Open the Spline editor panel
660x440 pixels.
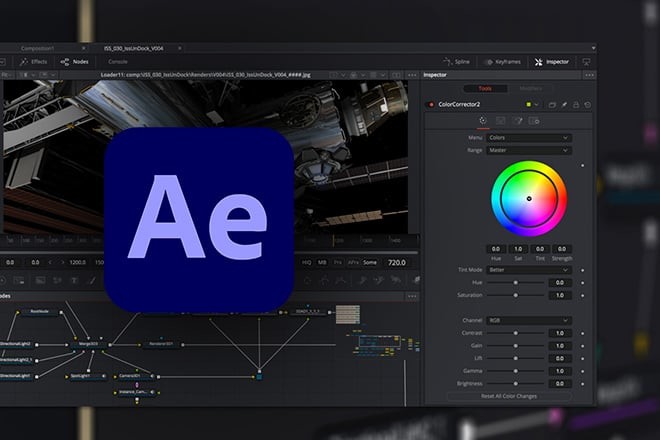click(460, 62)
